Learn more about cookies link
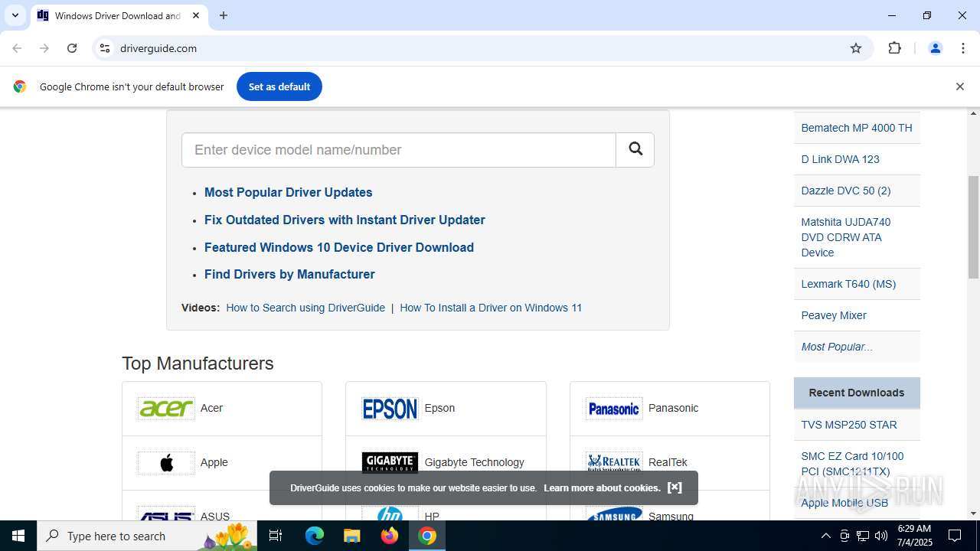The width and height of the screenshot is (980, 551). (602, 487)
